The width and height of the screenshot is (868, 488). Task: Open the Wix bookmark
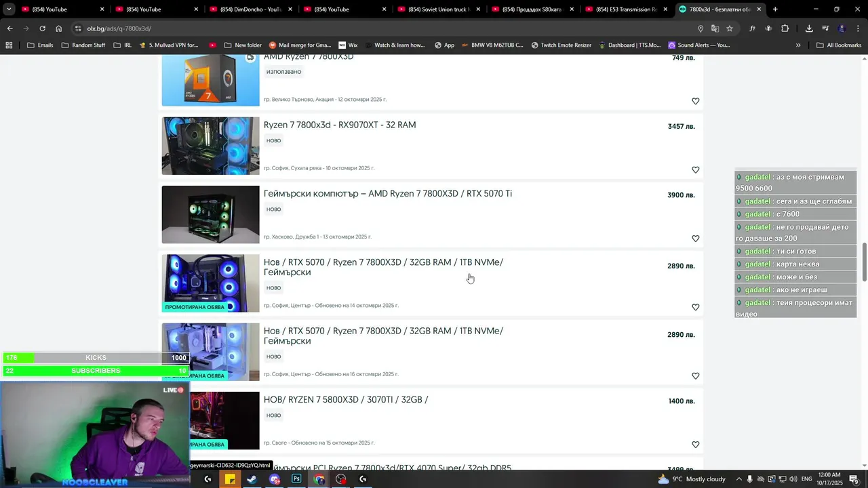pos(348,45)
